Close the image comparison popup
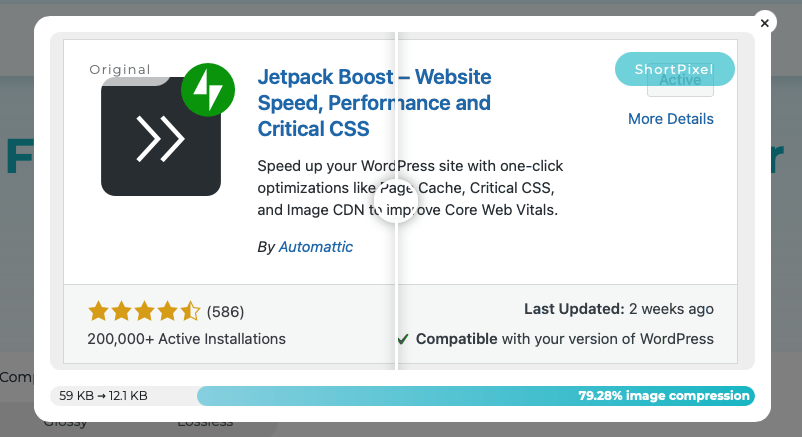The width and height of the screenshot is (802, 437). point(764,23)
